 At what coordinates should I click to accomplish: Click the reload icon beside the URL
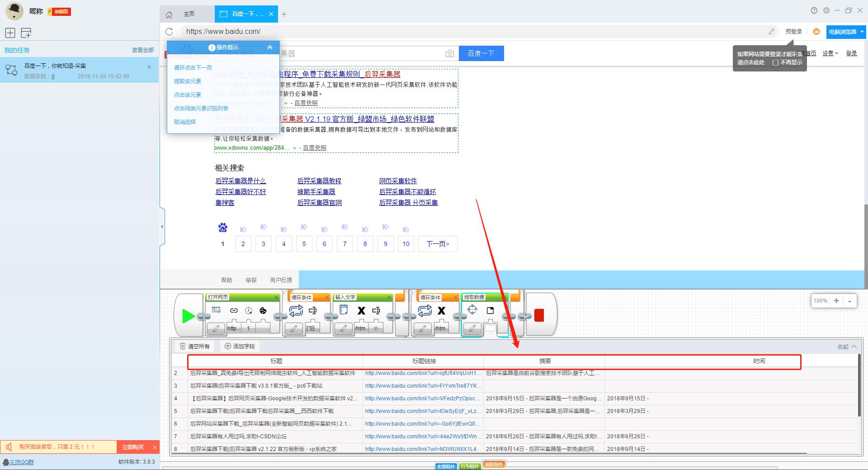pos(169,31)
